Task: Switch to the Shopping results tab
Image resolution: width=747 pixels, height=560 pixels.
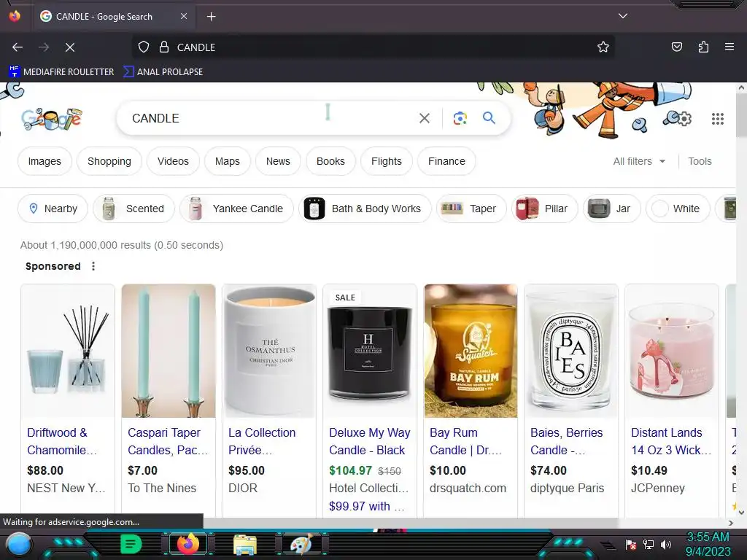Action: pyautogui.click(x=109, y=161)
